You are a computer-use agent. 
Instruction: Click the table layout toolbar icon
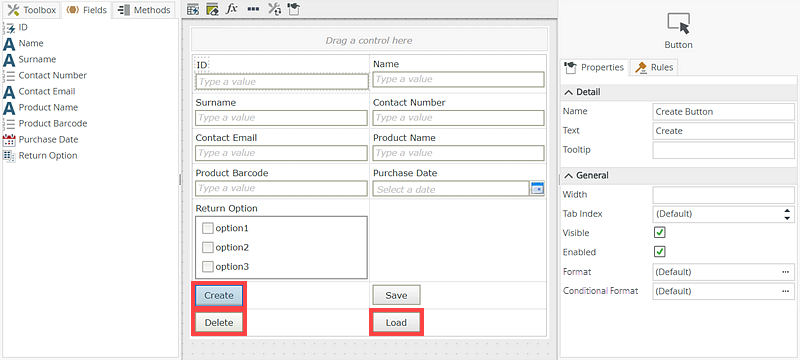pos(192,9)
